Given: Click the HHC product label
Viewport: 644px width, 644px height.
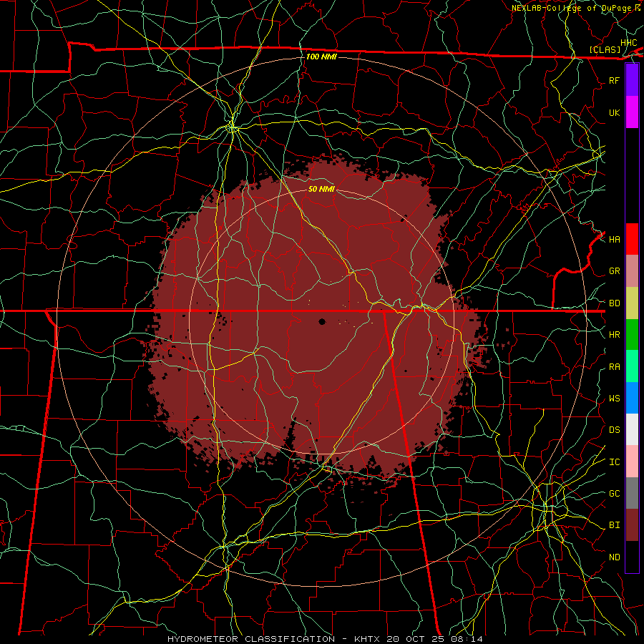Looking at the screenshot, I should pyautogui.click(x=629, y=43).
